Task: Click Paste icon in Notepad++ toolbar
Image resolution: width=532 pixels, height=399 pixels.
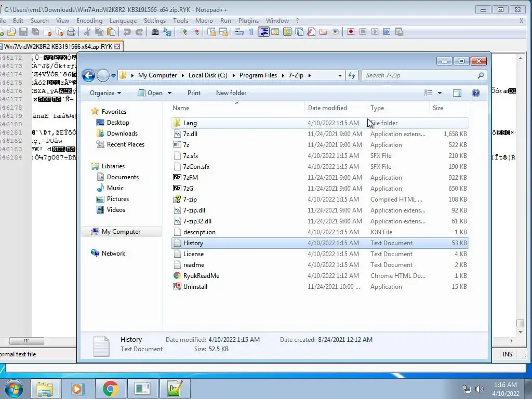Action: (x=111, y=32)
